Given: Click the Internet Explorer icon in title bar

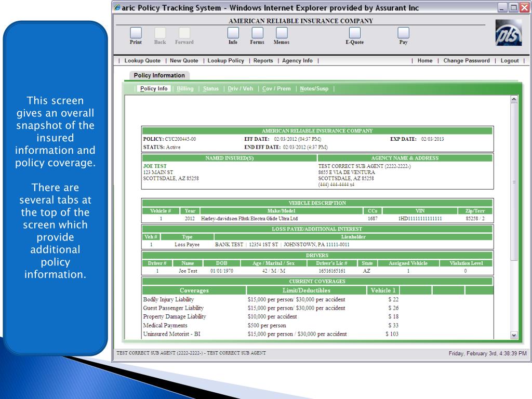Looking at the screenshot, I should [117, 7].
